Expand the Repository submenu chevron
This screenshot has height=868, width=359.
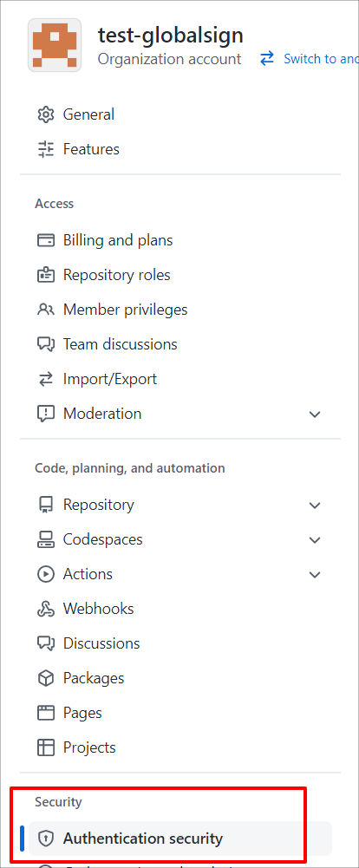tap(315, 506)
